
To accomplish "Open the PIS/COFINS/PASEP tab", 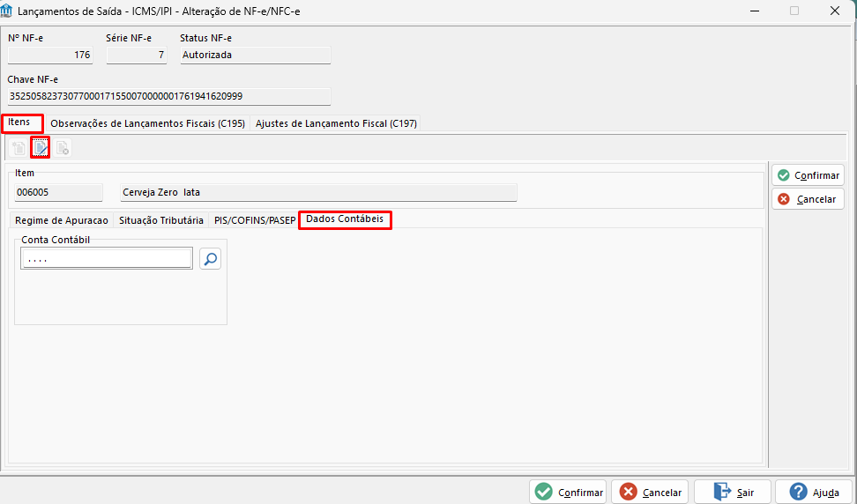I will click(x=255, y=220).
